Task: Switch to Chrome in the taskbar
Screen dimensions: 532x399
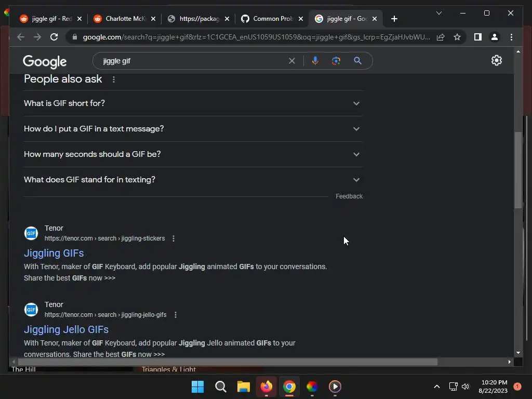Action: click(289, 387)
